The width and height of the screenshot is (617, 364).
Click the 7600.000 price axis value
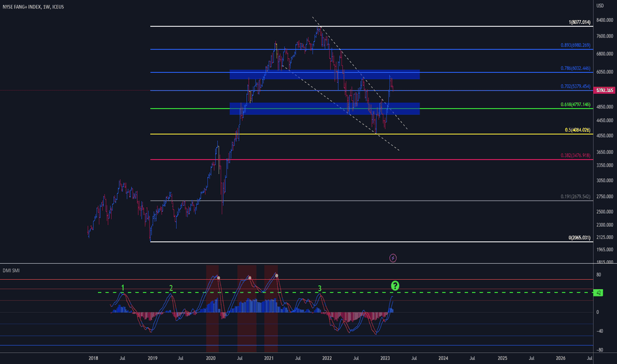pyautogui.click(x=605, y=36)
